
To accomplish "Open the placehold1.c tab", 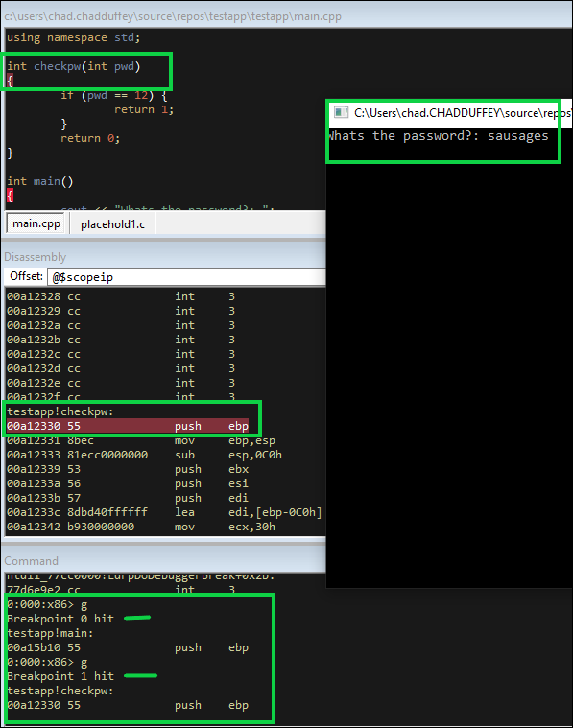I will tap(112, 224).
